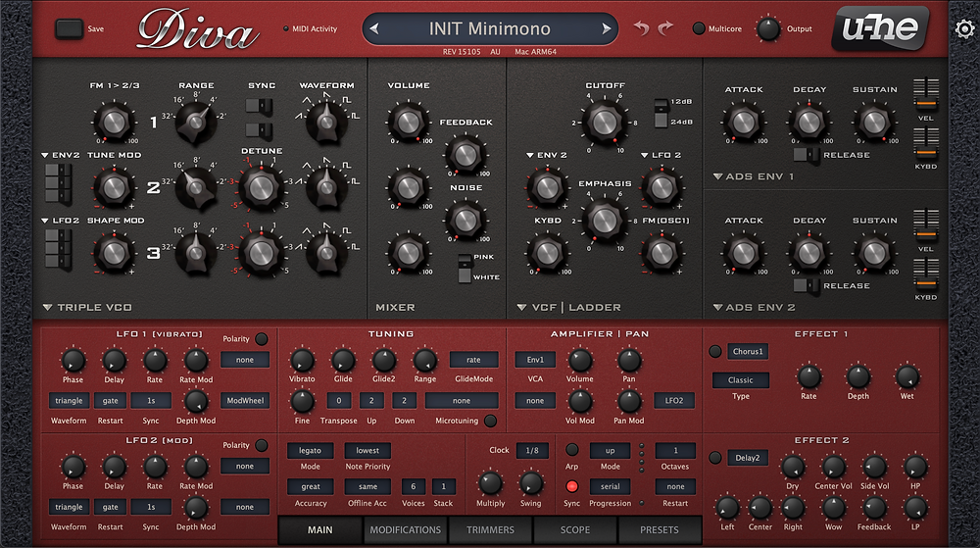980x548 pixels.
Task: Click Transpose value field
Action: (x=339, y=401)
